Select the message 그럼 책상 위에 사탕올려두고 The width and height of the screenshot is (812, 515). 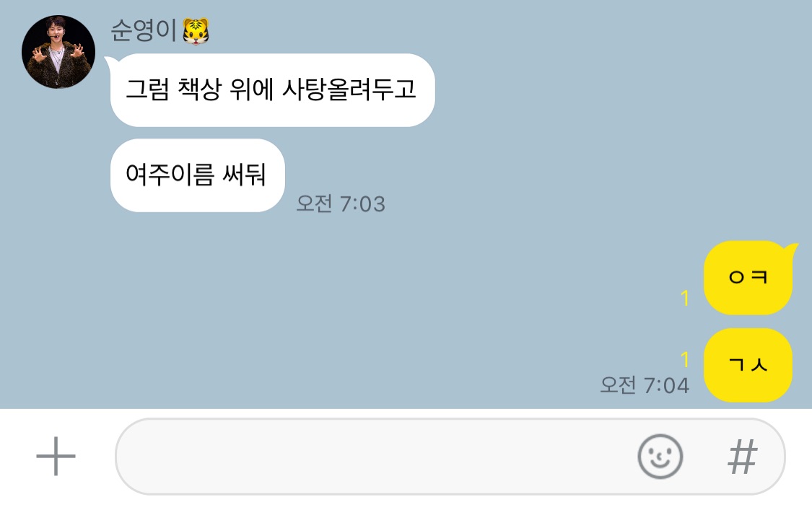tap(272, 90)
